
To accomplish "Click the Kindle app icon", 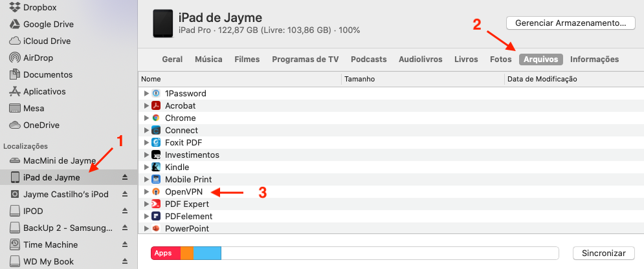I will [x=156, y=167].
